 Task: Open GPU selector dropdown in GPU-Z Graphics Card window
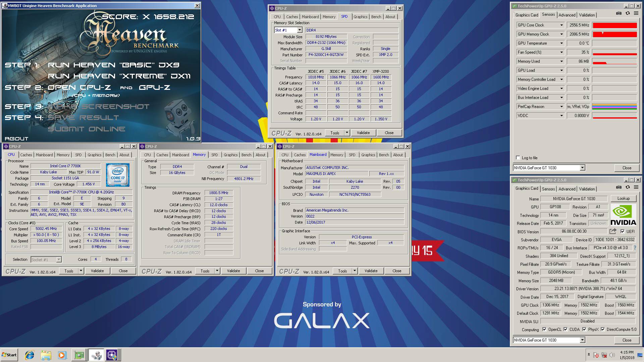[582, 340]
